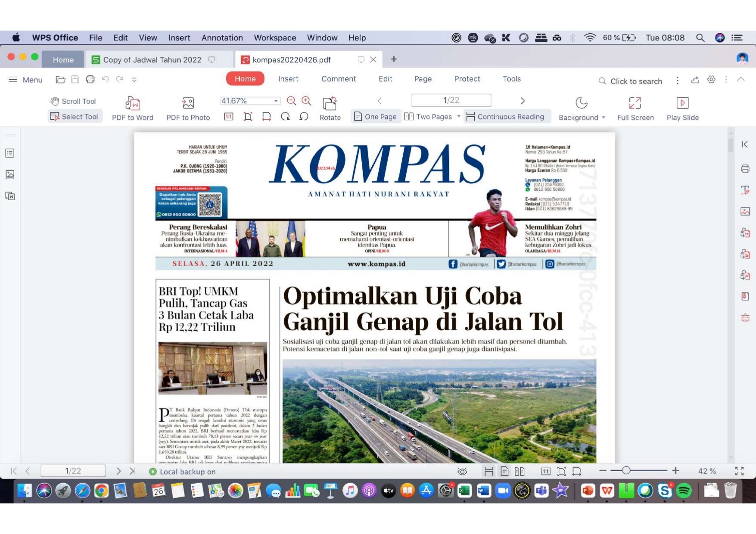The image size is (756, 534).
Task: Open Two Pages dropdown arrow
Action: [x=459, y=117]
